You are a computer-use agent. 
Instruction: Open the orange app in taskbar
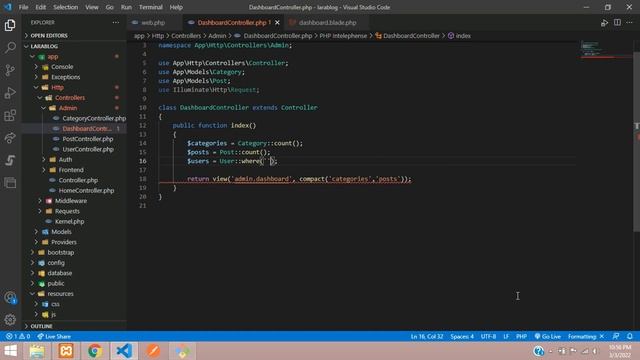(x=153, y=351)
